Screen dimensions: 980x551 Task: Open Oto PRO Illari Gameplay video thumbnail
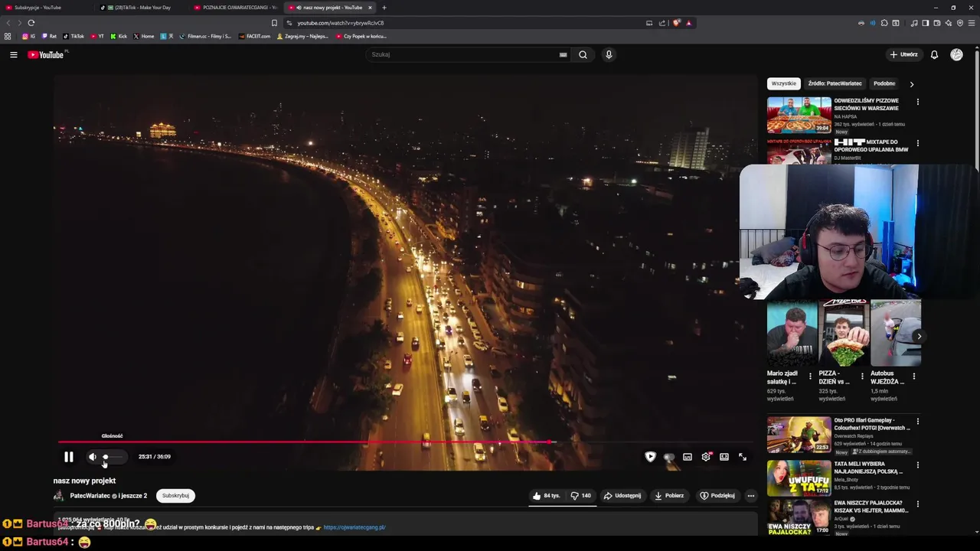pyautogui.click(x=799, y=435)
